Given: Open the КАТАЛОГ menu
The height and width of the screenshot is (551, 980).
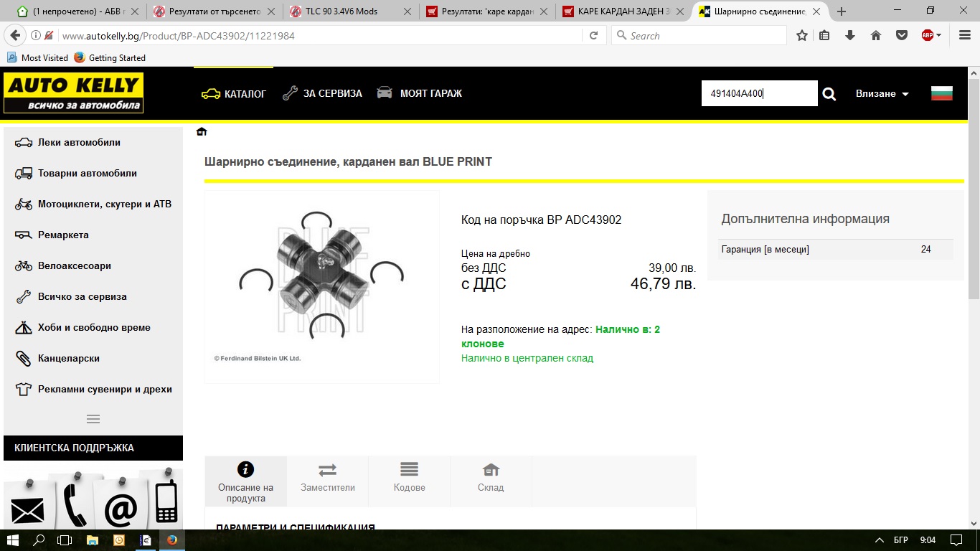Looking at the screenshot, I should tap(234, 94).
